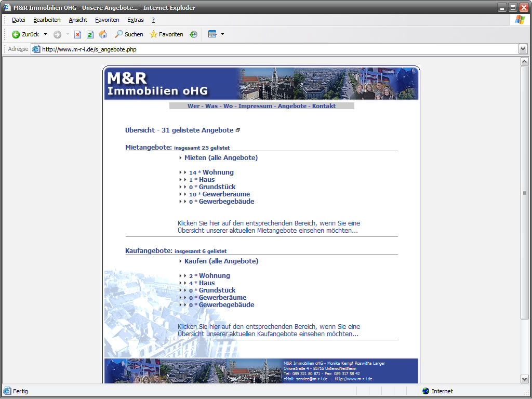Open the 4 * Haus purchase listing

(202, 283)
